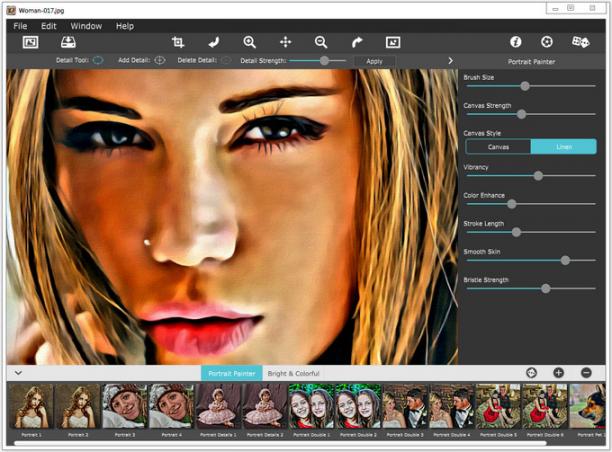Screen dimensions: 612x452
Task: Open the info icon in toolbar
Action: point(516,42)
